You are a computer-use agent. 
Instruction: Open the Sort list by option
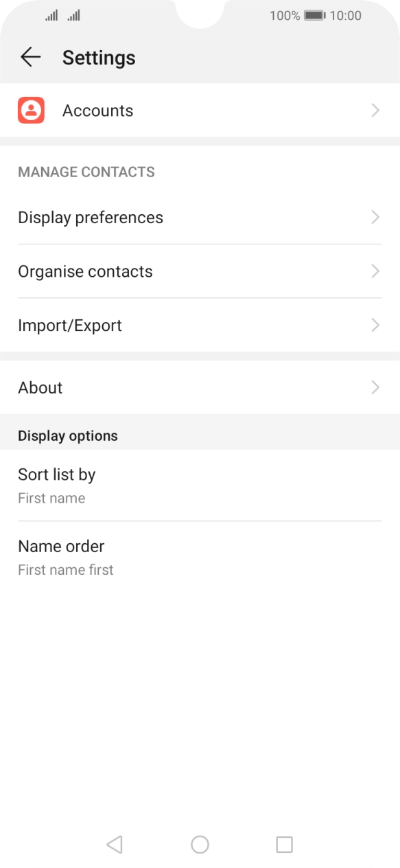(57, 474)
